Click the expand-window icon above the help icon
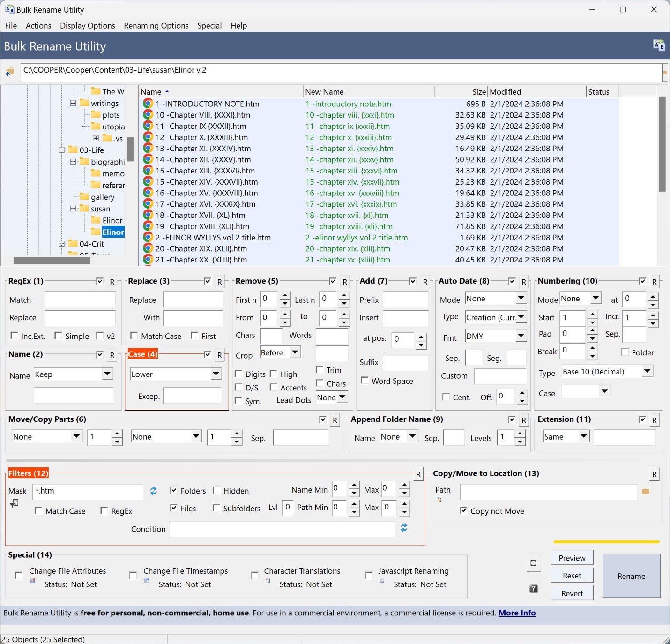Image resolution: width=670 pixels, height=644 pixels. point(534,563)
